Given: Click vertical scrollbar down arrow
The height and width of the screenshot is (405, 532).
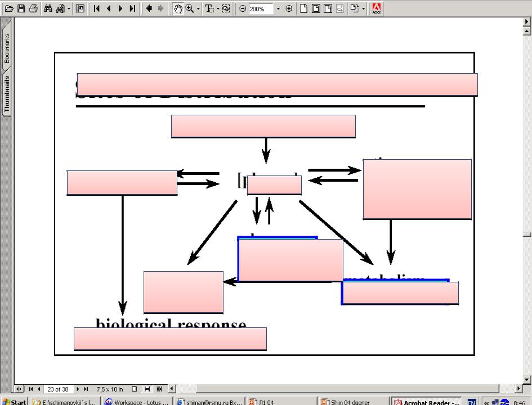Looking at the screenshot, I should [526, 380].
